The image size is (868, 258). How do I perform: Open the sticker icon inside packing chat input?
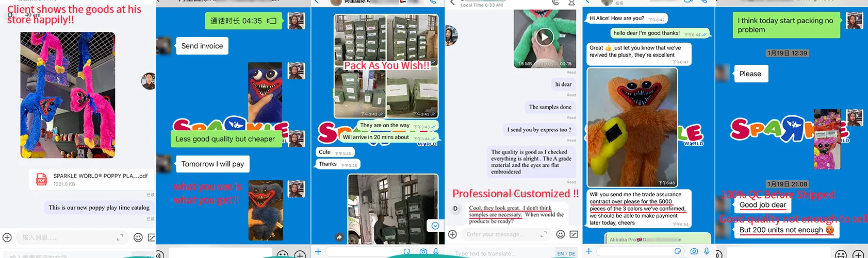[407, 251]
